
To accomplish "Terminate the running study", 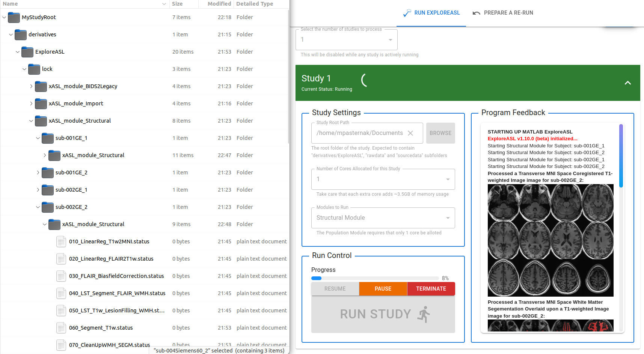I will pyautogui.click(x=431, y=289).
